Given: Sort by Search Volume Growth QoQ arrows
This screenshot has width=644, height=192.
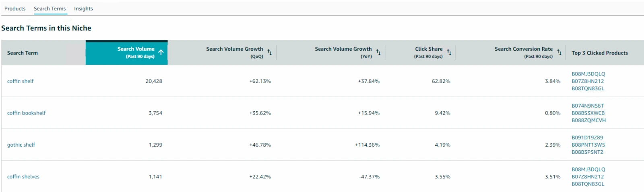Looking at the screenshot, I should click(x=270, y=53).
